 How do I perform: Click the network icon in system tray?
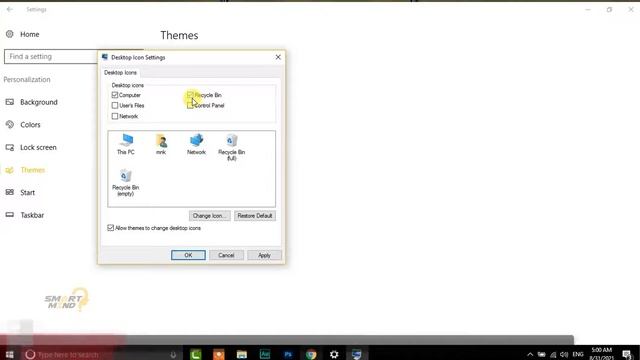point(553,354)
